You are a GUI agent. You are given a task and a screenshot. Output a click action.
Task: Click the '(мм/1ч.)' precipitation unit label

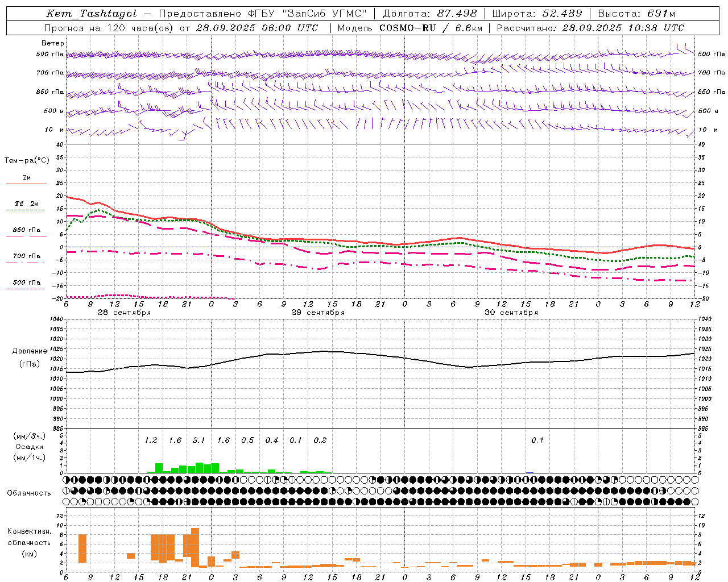(x=30, y=457)
